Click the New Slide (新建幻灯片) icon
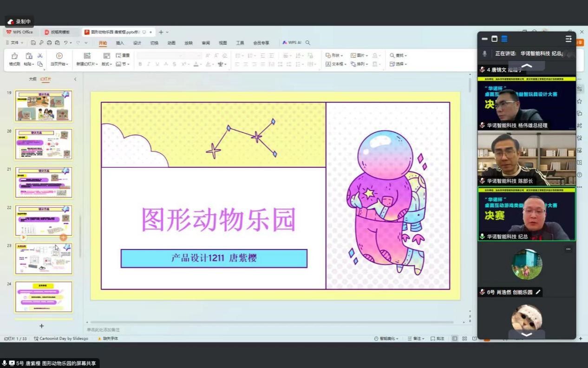Screen dimensions: 588x368 tap(87, 56)
